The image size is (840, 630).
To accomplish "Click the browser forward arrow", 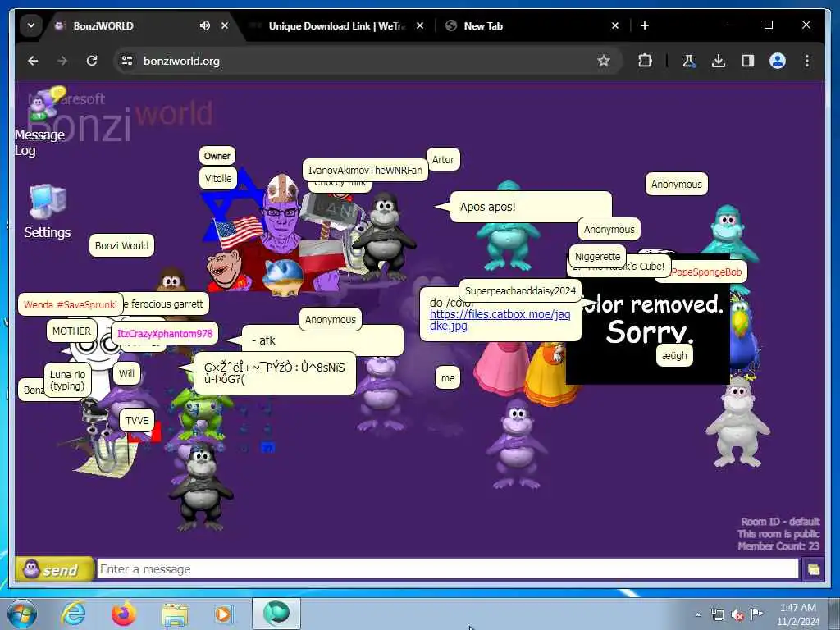I will [x=62, y=61].
